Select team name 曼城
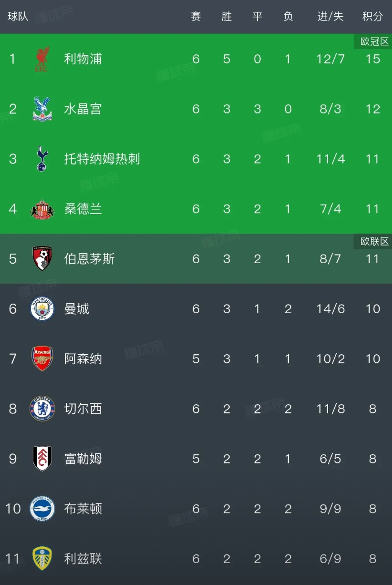The image size is (392, 585). click(77, 309)
